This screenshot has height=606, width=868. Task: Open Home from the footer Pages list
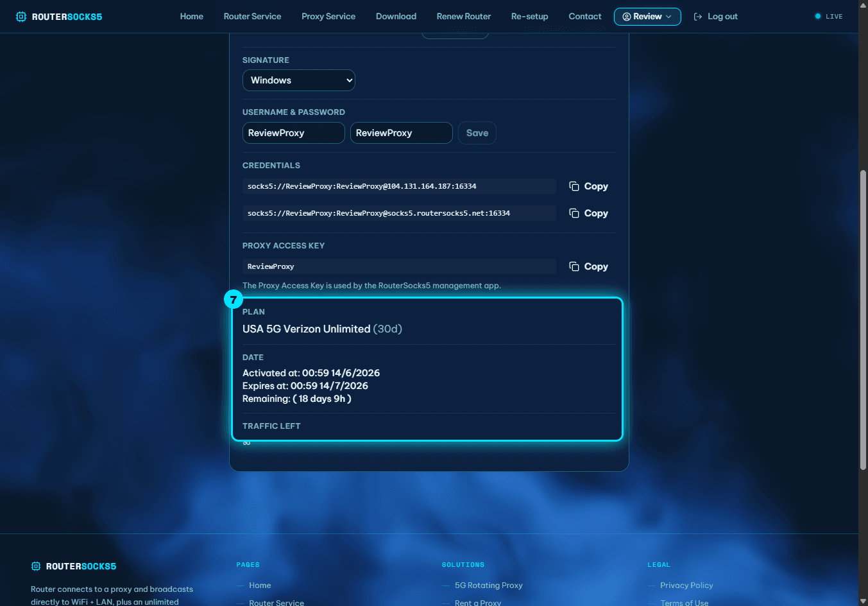[x=260, y=585]
